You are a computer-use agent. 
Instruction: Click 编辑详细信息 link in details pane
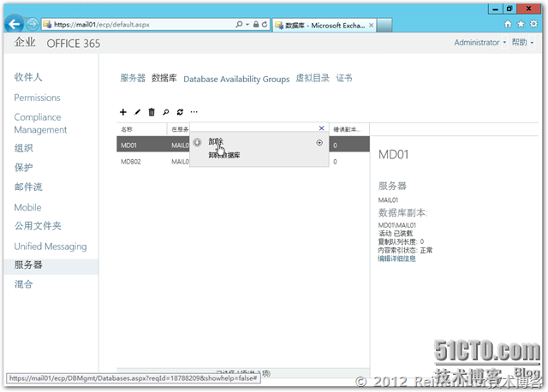pyautogui.click(x=396, y=258)
